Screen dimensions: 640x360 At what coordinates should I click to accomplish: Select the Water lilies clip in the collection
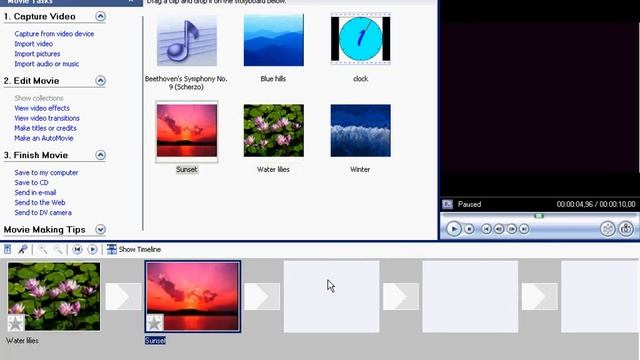tap(273, 131)
